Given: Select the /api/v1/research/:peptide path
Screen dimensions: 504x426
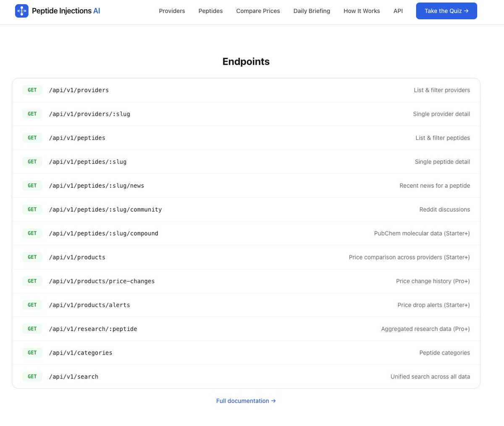Looking at the screenshot, I should coord(93,329).
